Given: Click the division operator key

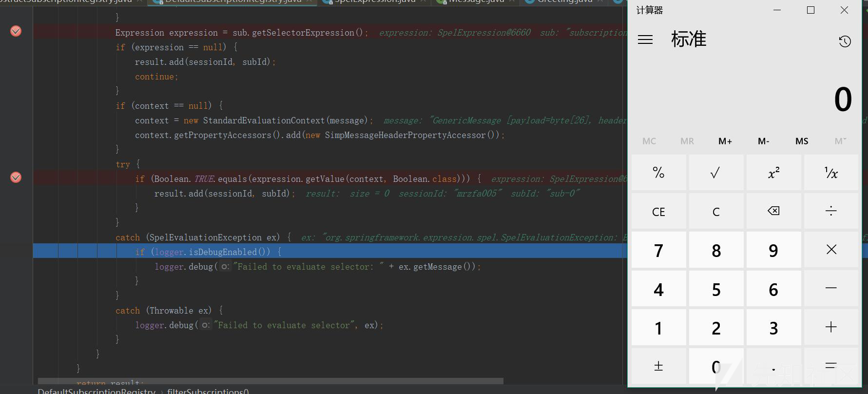Looking at the screenshot, I should (831, 211).
